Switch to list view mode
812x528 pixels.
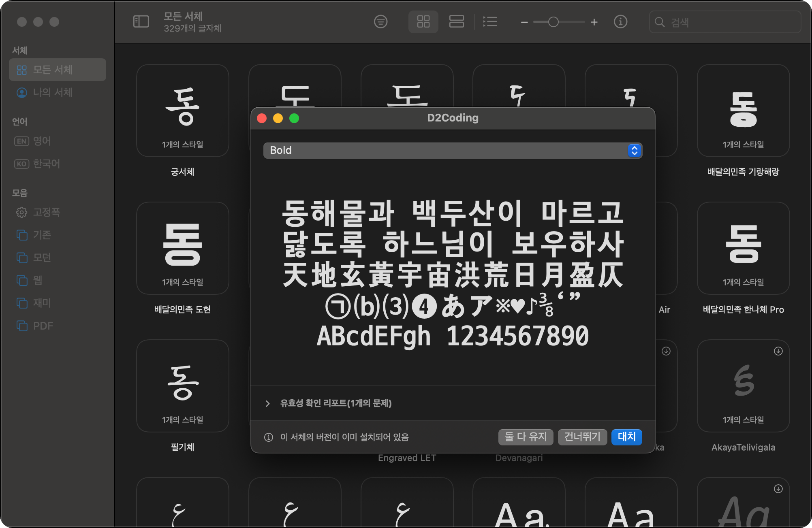[x=490, y=21]
